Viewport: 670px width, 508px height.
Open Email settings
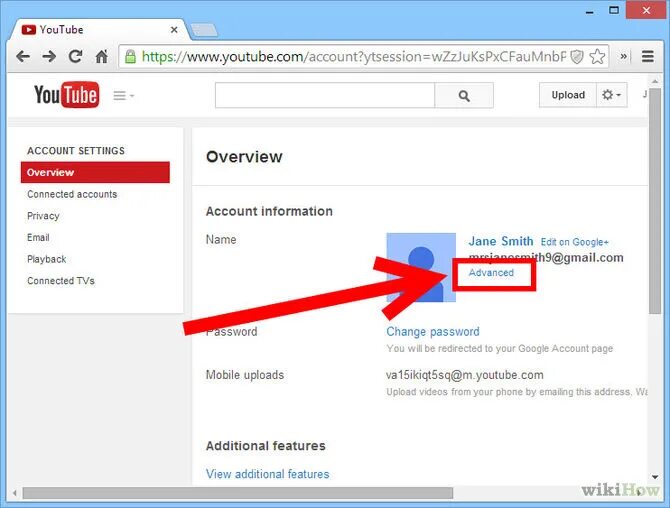coord(38,237)
